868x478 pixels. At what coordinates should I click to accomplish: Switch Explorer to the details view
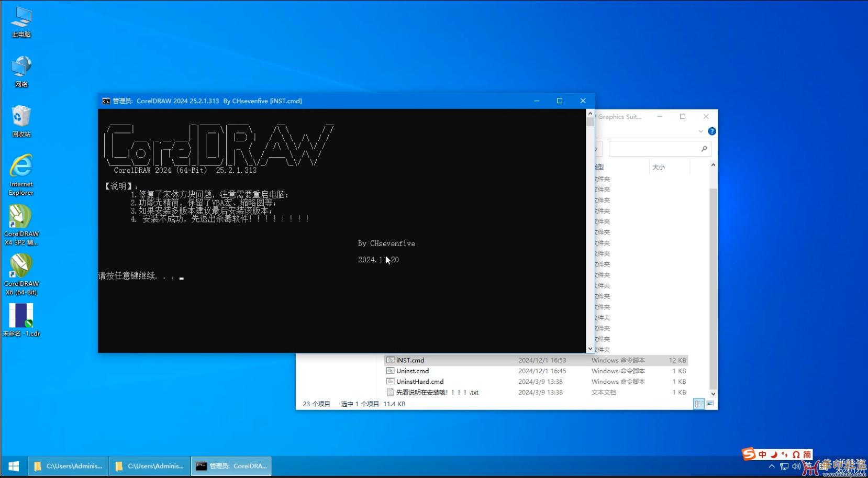[699, 404]
